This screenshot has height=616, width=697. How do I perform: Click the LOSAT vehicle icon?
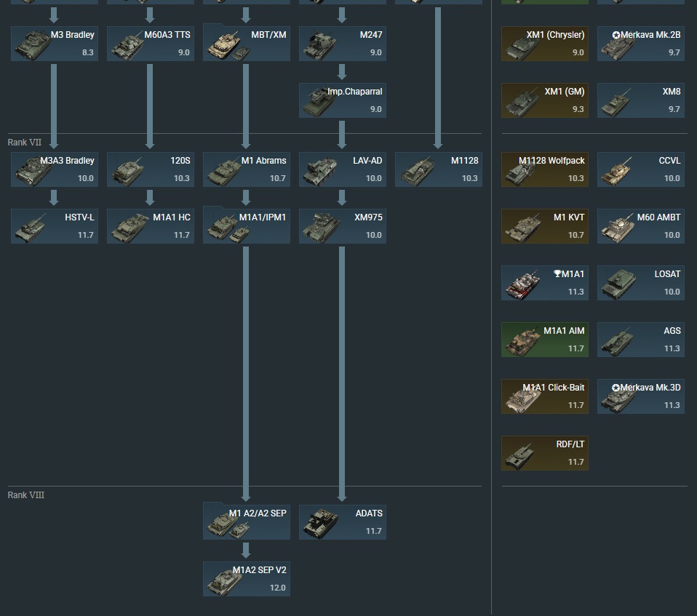(618, 285)
